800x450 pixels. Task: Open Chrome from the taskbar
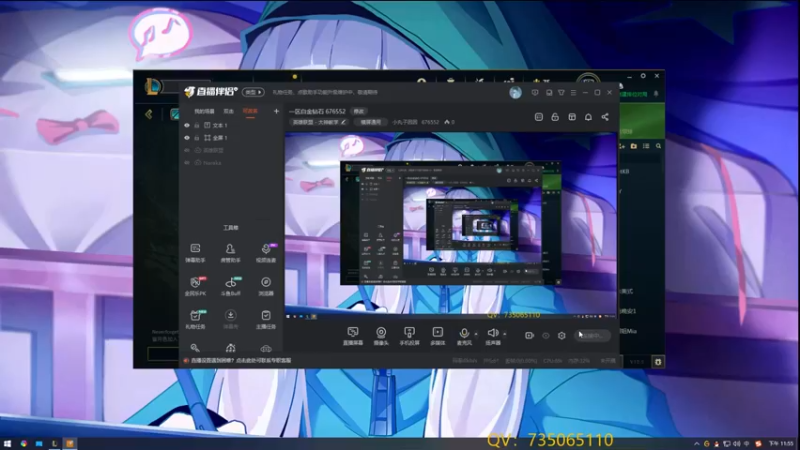coord(23,443)
